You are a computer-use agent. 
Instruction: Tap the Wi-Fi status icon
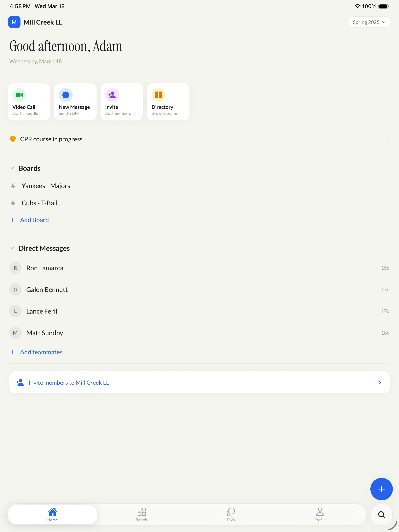pyautogui.click(x=358, y=6)
